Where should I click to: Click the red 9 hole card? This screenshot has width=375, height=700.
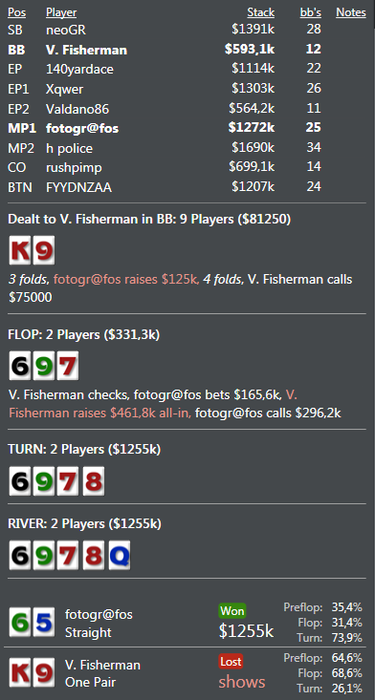point(44,250)
